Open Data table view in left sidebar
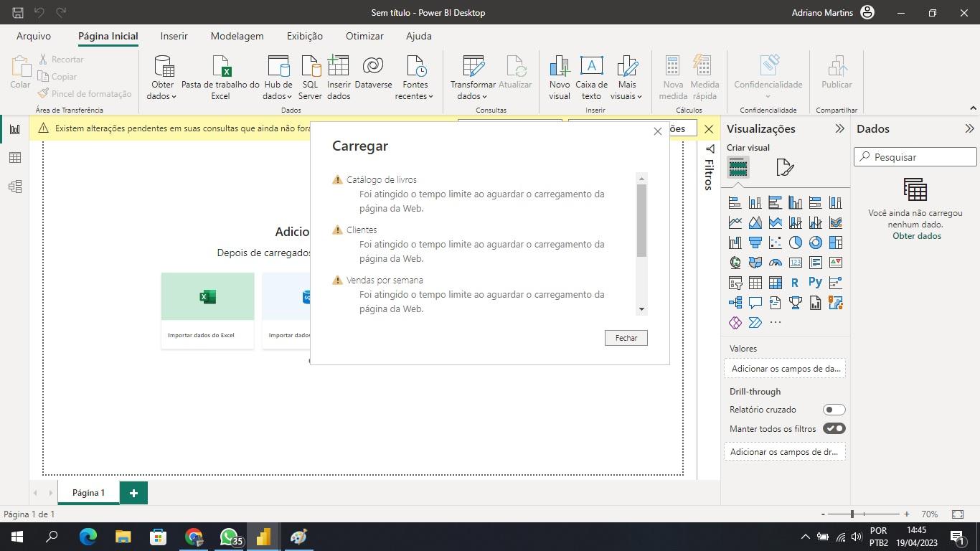 coord(14,158)
